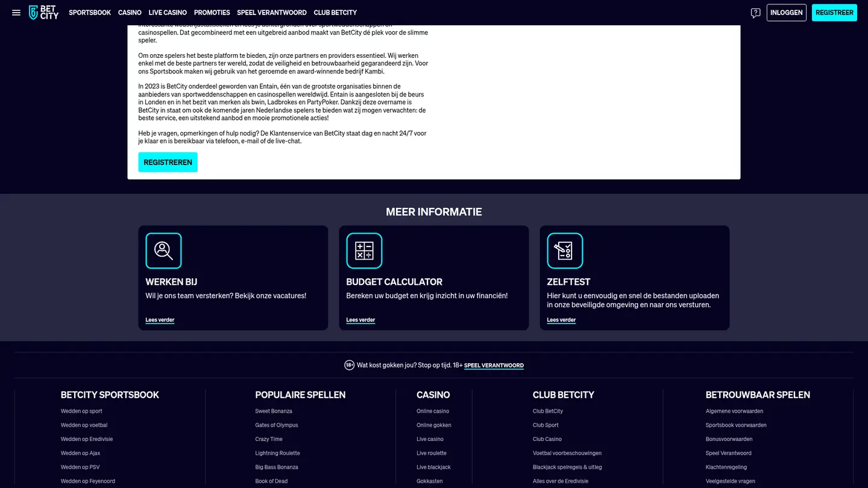Click the Meer Informatie heading
The image size is (868, 488).
(x=434, y=212)
